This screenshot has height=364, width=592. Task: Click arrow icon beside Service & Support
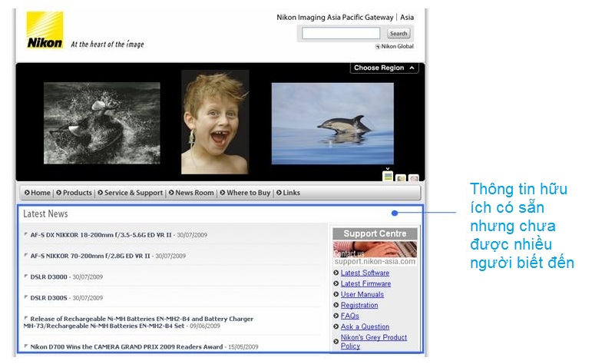(100, 193)
